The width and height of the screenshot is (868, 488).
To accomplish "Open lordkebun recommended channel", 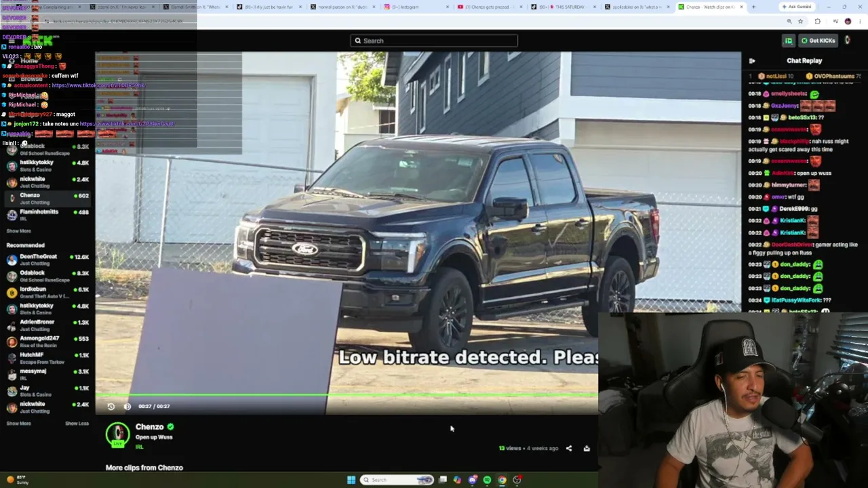I will pos(47,292).
